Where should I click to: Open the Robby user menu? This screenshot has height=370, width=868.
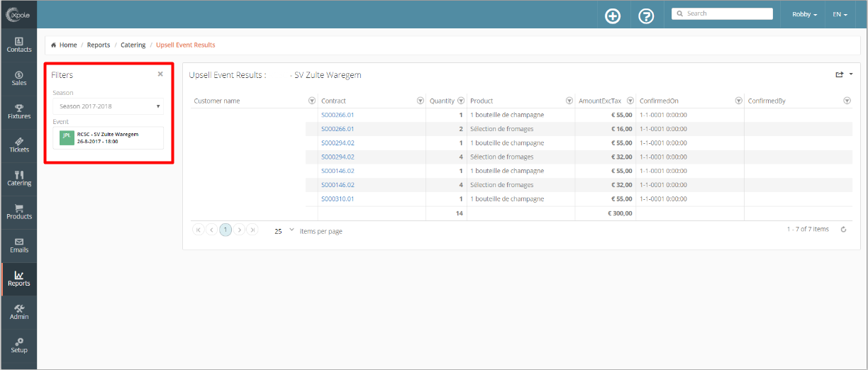(x=804, y=14)
